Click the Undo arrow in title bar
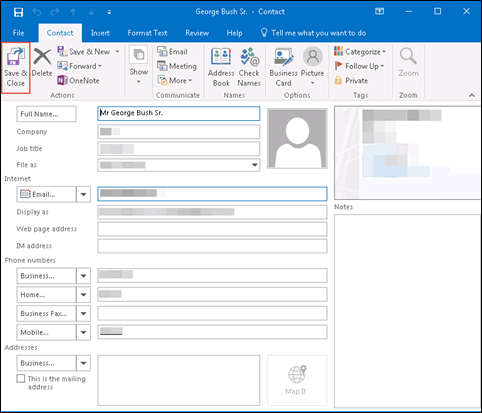The width and height of the screenshot is (482, 413). pyautogui.click(x=37, y=12)
